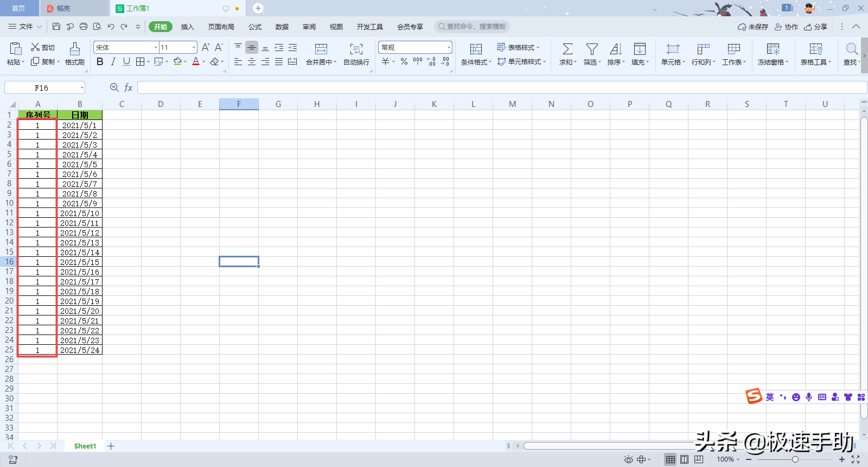The width and height of the screenshot is (868, 467).
Task: Click the Collaborate (协作) button
Action: (786, 27)
